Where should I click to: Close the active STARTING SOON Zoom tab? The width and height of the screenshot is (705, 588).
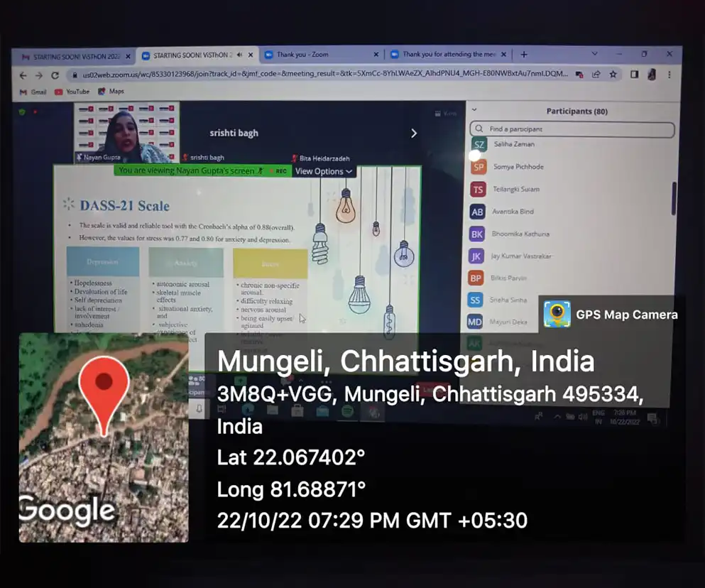tap(251, 55)
